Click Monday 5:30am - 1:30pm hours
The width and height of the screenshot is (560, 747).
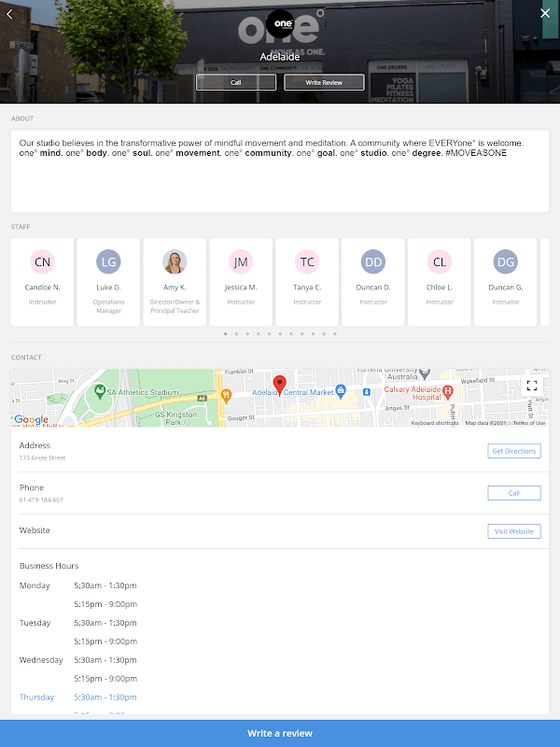pos(105,585)
